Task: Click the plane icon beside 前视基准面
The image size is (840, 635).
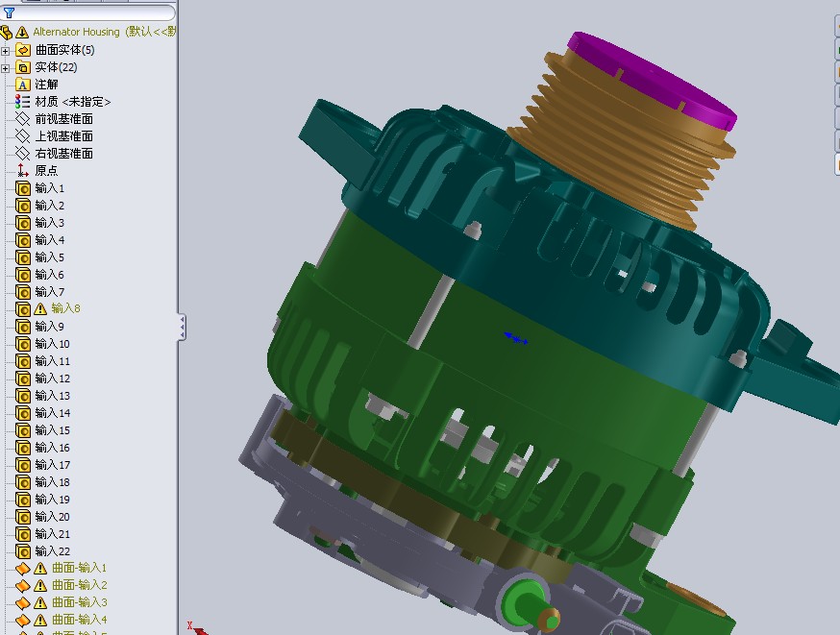Action: [23, 119]
